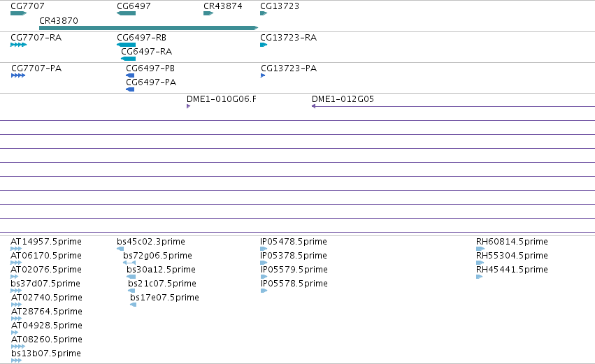Click the CG7707 gene arrow glyph
595x364 pixels.
pos(19,13)
